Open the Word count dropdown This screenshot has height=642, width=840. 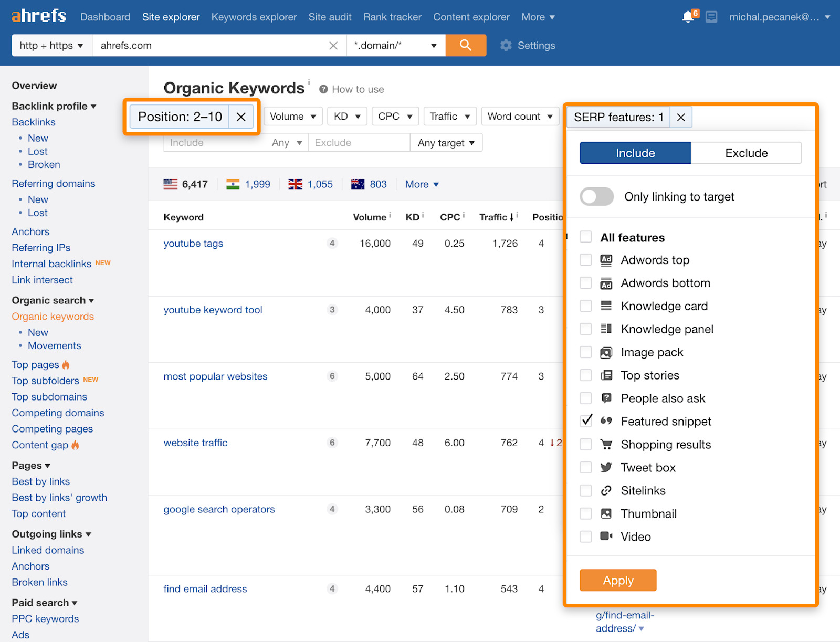(x=519, y=116)
